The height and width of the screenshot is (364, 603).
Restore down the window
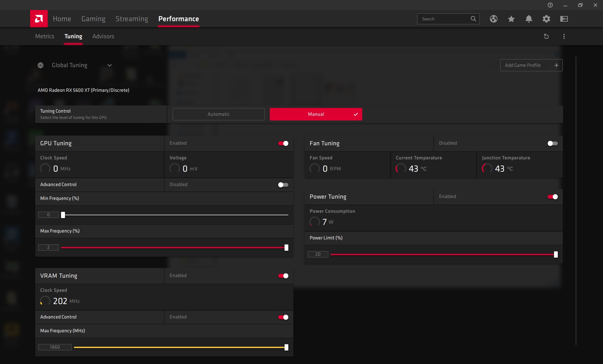(x=580, y=5)
